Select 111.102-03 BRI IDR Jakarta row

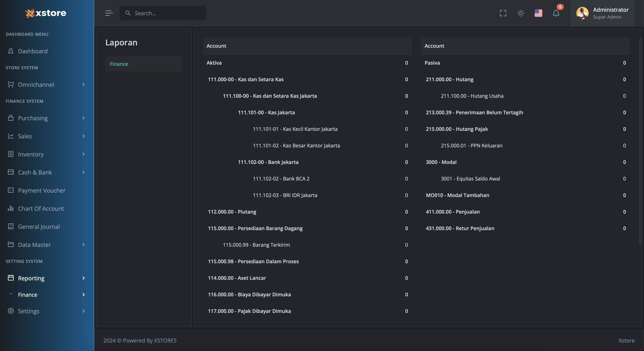(x=307, y=195)
